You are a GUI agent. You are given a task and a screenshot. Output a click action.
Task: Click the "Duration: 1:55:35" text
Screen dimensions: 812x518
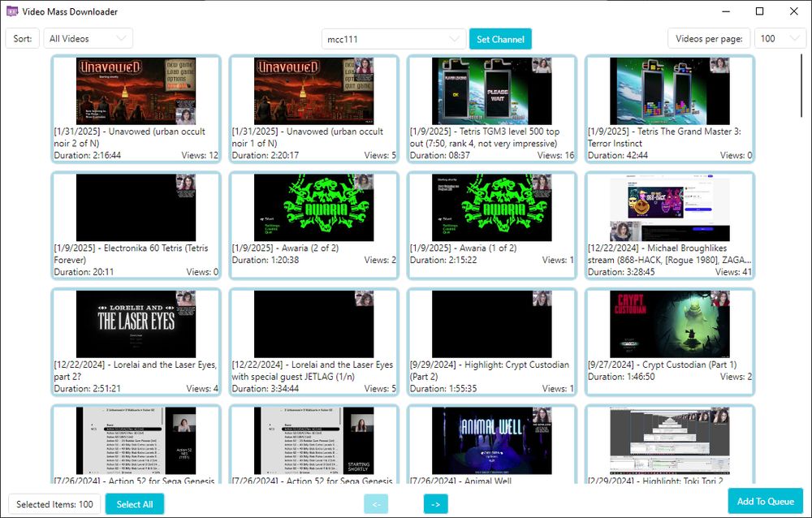coord(443,388)
